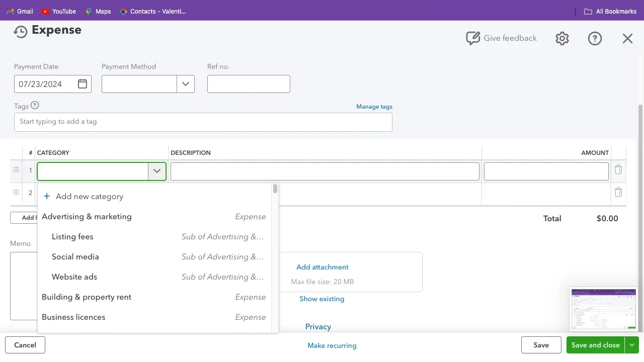644x362 pixels.
Task: Select the Social media subcategory
Action: pos(75,256)
